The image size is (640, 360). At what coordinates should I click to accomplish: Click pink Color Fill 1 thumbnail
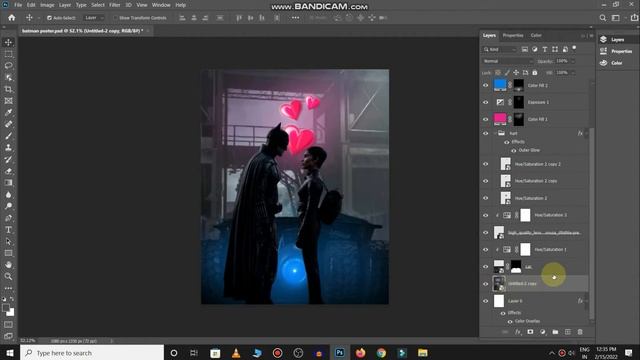pyautogui.click(x=500, y=119)
